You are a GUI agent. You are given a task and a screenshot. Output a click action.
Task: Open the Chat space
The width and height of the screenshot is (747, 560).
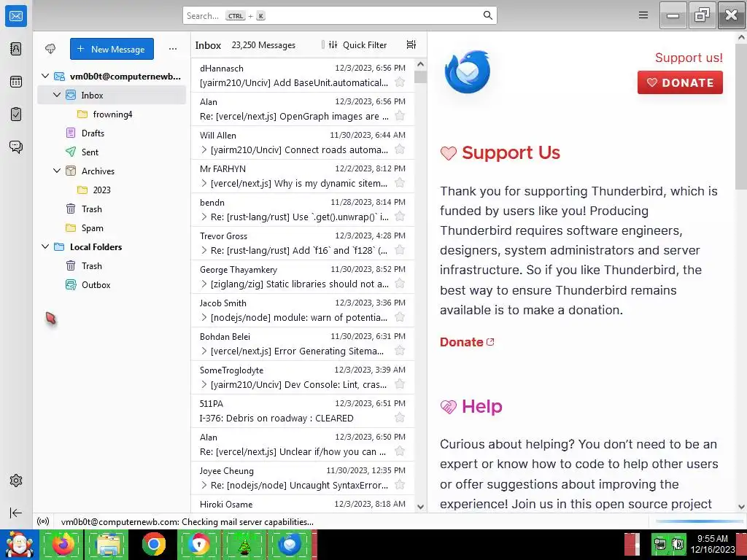[16, 147]
